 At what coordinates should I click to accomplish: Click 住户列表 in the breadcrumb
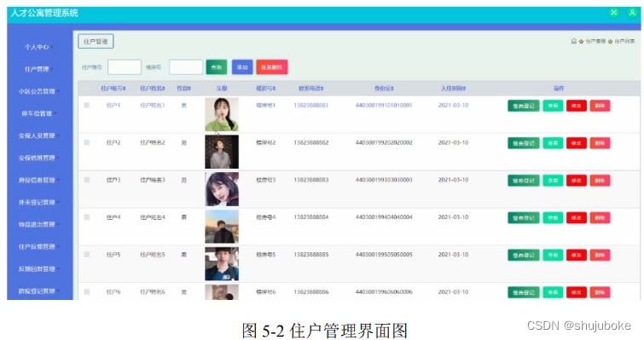[624, 42]
